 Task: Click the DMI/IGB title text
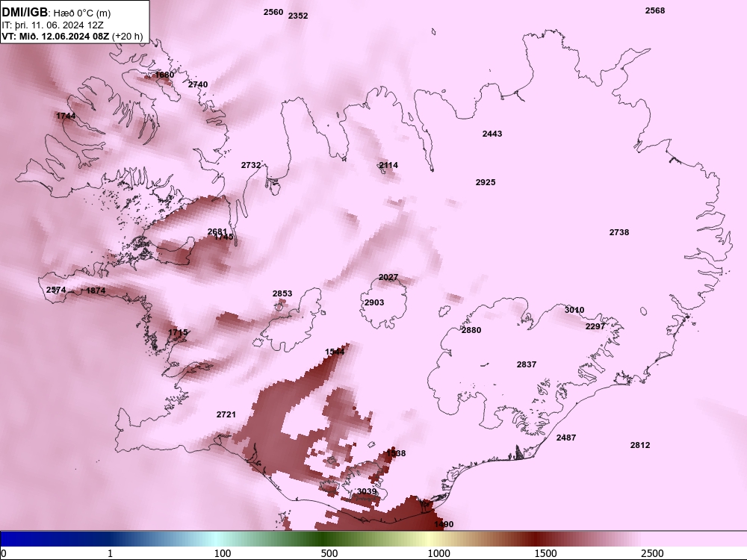pyautogui.click(x=25, y=13)
